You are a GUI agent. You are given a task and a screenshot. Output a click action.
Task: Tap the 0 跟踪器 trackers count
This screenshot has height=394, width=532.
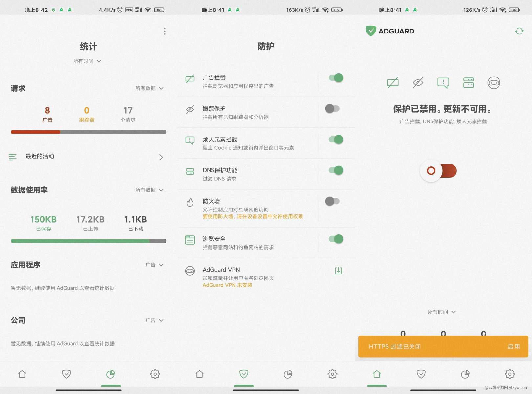(87, 114)
